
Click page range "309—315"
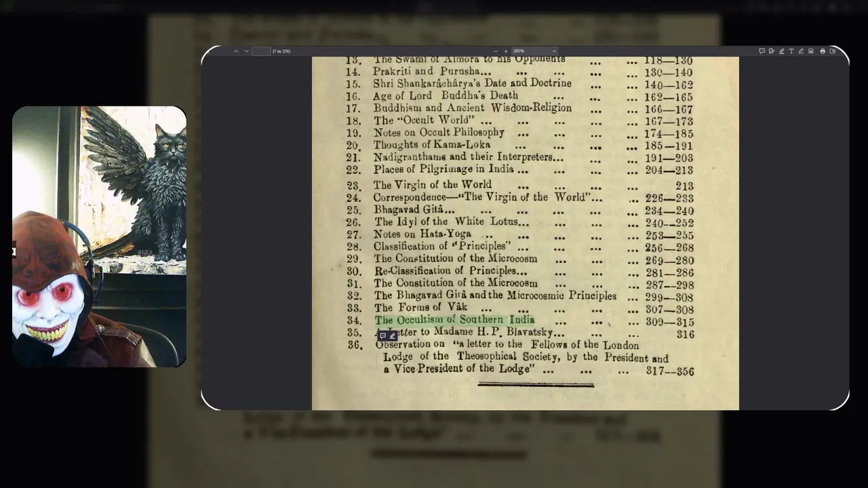[x=669, y=322]
